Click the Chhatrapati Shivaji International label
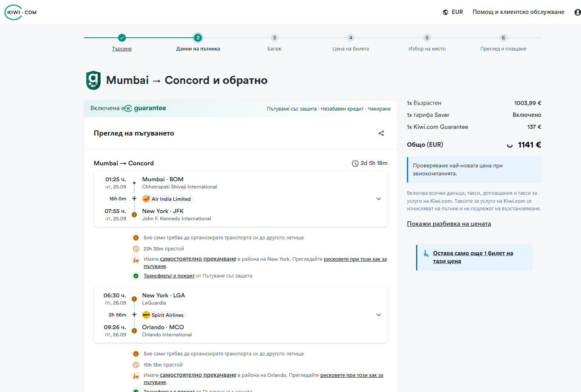Screen dimensions: 581x392 click(180, 187)
